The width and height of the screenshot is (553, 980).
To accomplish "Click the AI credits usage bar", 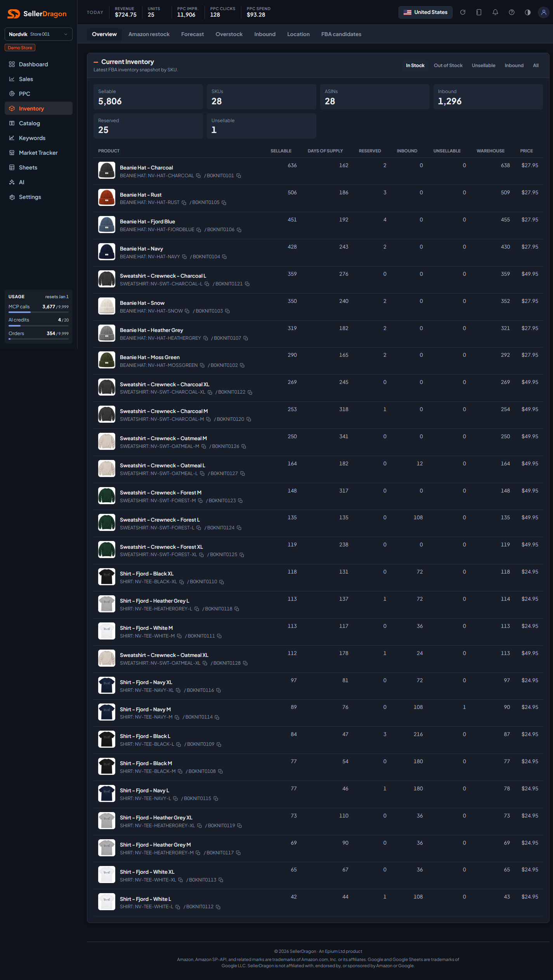I will pyautogui.click(x=38, y=326).
